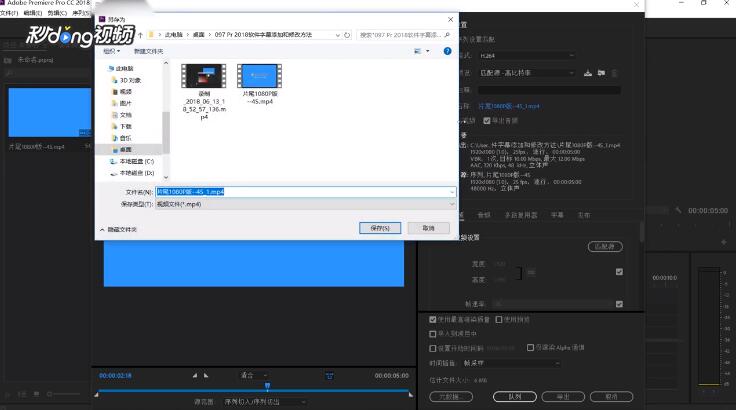Toggle the 仅渲染 Alpha 通道 checkbox
The width and height of the screenshot is (736, 410).
pos(530,348)
